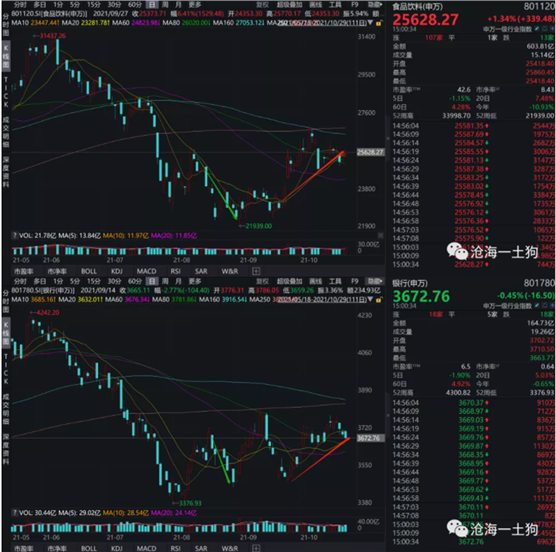Click the help ? icon on the top VOL panel
The height and width of the screenshot is (552, 556).
pyautogui.click(x=15, y=235)
